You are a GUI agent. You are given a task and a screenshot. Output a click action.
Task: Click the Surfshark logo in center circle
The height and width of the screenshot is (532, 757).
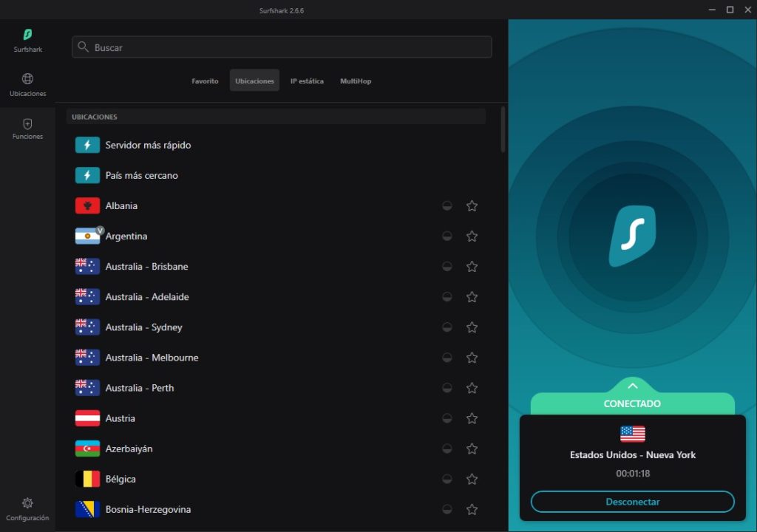632,236
